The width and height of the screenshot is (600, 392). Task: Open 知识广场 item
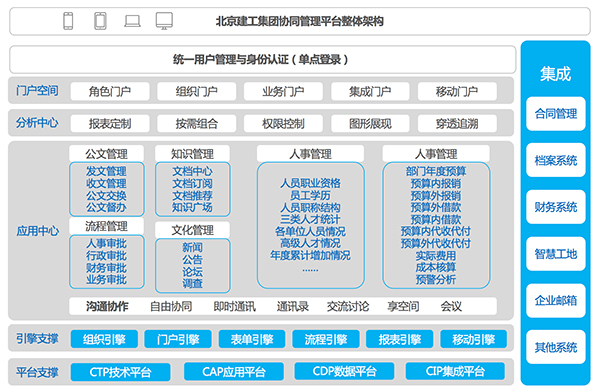tap(192, 207)
